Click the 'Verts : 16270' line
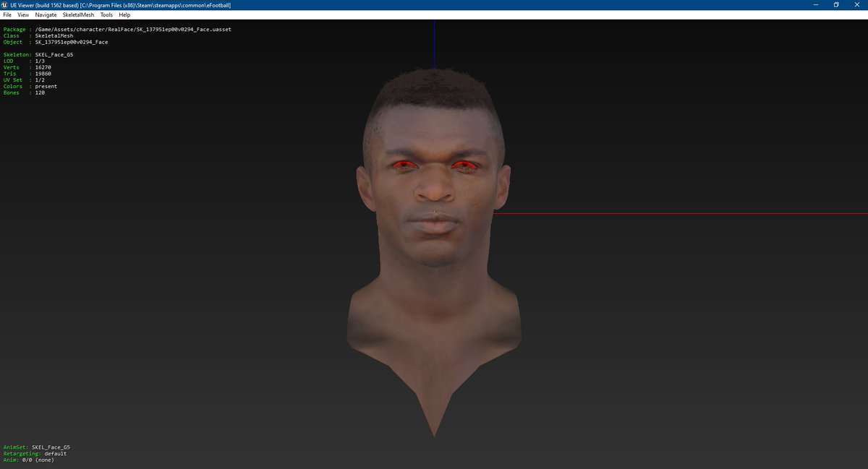 coord(27,68)
